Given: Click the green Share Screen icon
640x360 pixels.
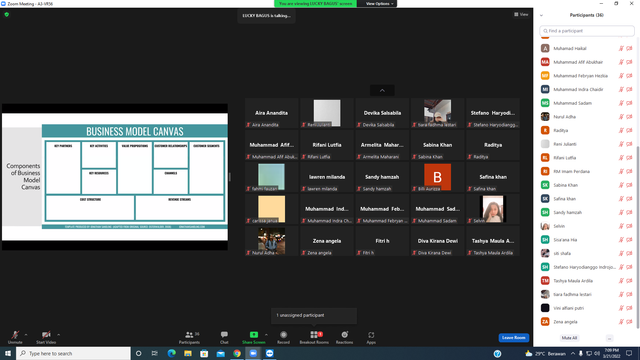Looking at the screenshot, I should pos(253,335).
